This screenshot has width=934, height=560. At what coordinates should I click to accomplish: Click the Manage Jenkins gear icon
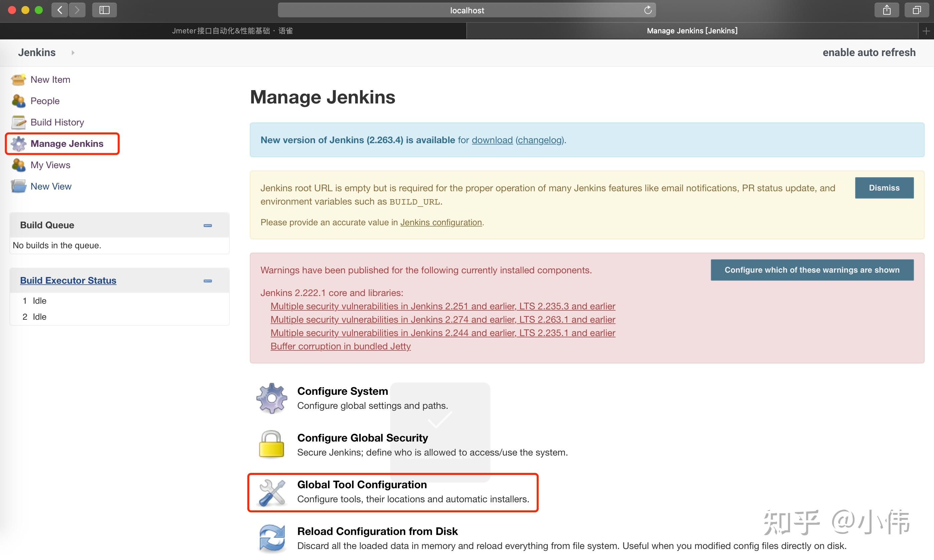pos(18,144)
